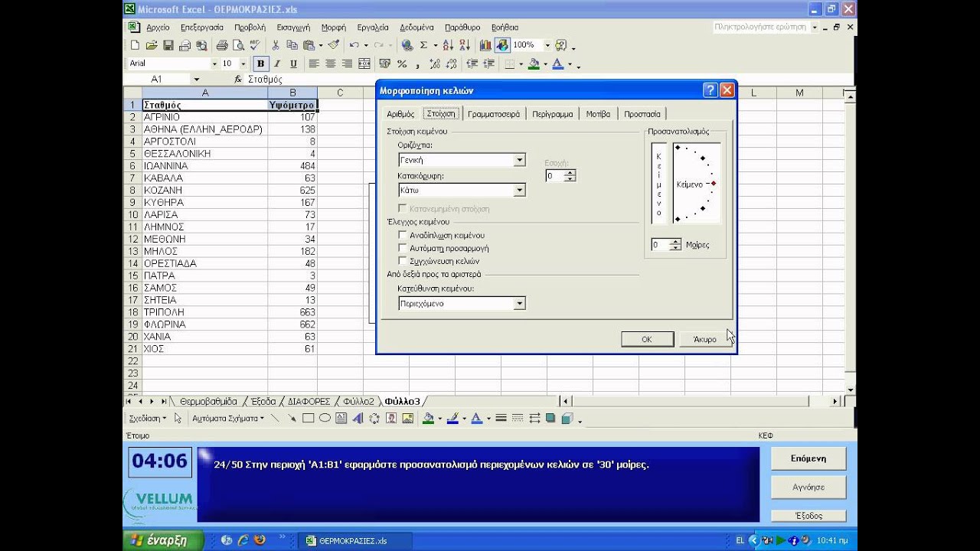Select the Format Painter brush icon

(x=335, y=45)
